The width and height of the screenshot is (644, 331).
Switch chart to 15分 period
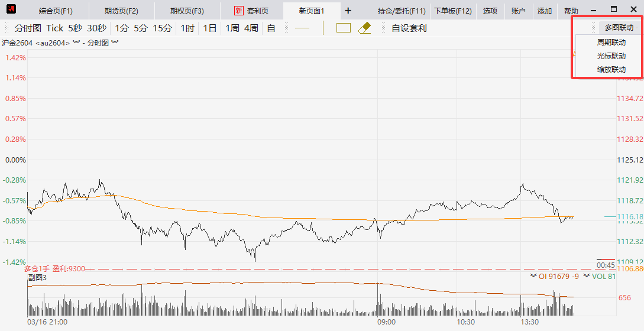point(162,28)
